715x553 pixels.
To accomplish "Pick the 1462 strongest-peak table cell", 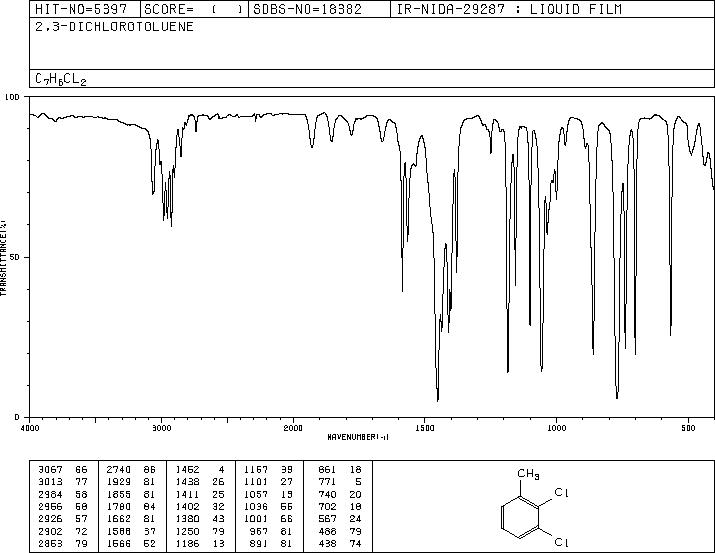I will 187,470.
